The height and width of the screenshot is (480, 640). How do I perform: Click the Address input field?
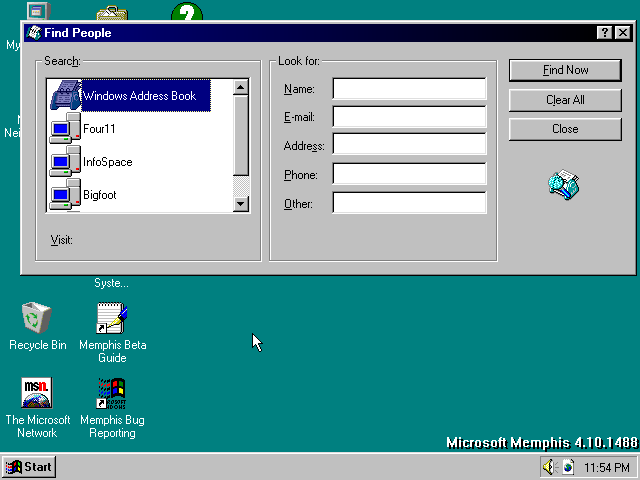tap(409, 144)
